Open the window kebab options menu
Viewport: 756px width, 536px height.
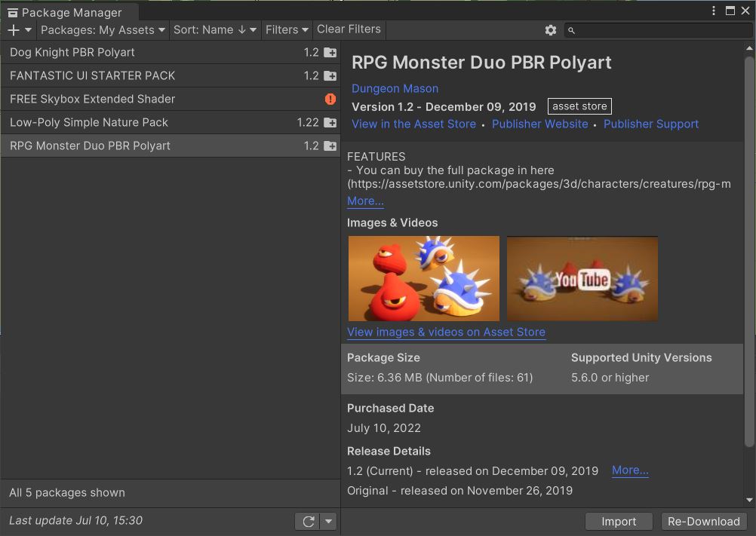[x=714, y=11]
